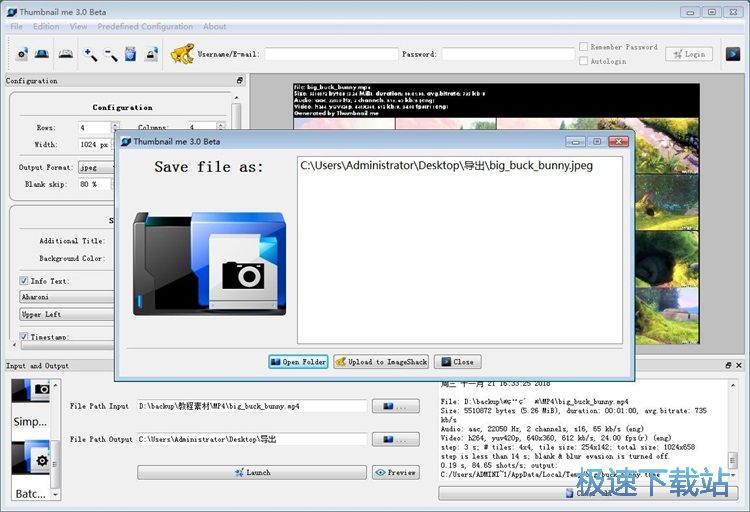The height and width of the screenshot is (512, 750).
Task: Minimize the Save file as dialog
Action: (575, 142)
